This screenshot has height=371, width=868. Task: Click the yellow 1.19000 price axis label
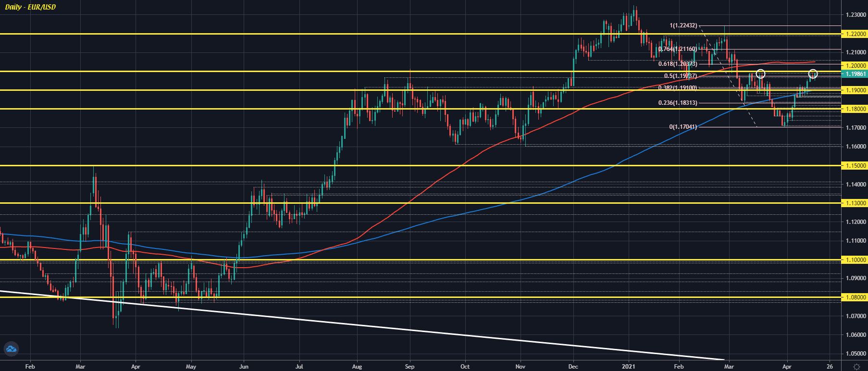(x=855, y=90)
